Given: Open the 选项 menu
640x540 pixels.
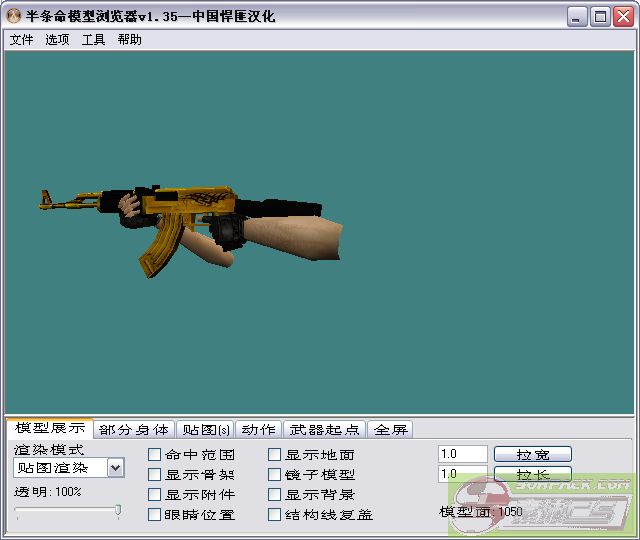Looking at the screenshot, I should [x=57, y=40].
